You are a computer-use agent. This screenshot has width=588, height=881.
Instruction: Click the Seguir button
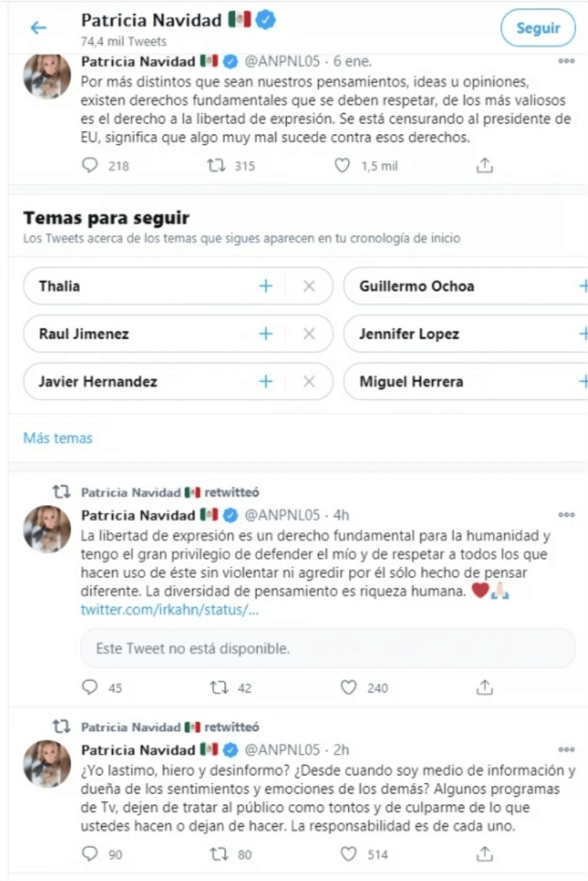coord(538,27)
